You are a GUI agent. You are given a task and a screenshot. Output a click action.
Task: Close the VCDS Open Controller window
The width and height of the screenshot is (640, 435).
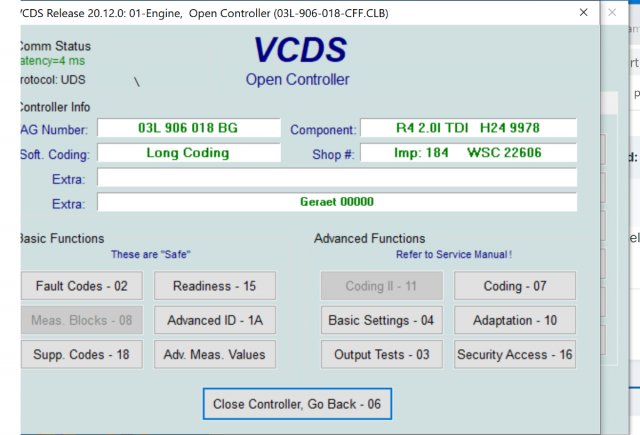point(583,12)
